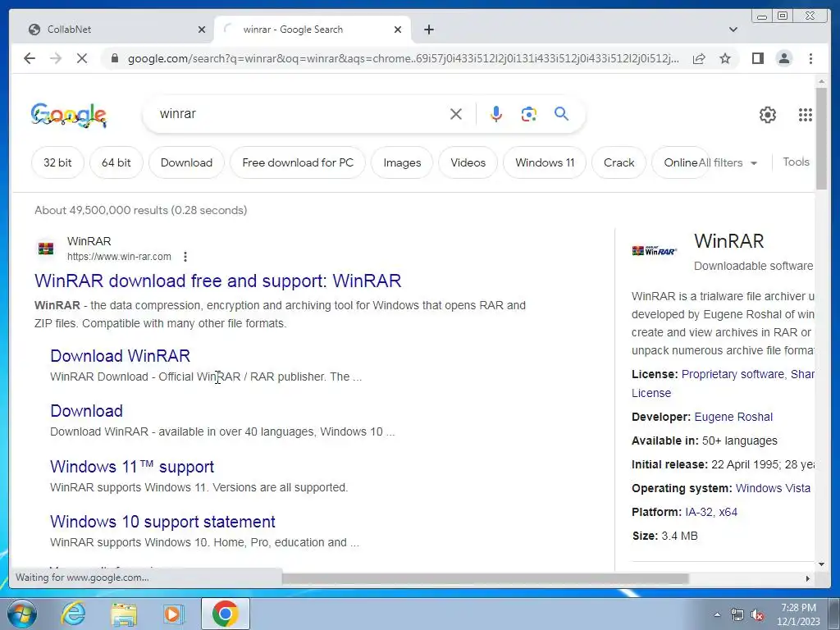Click the https://www.win-rar.com URL text

pyautogui.click(x=119, y=257)
